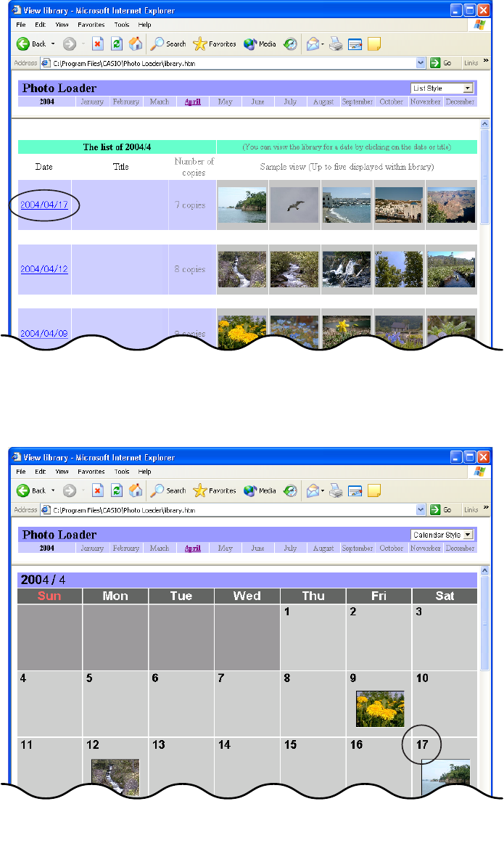504x854 pixels.
Task: Click yellow note icon in List Style window
Action: [374, 44]
